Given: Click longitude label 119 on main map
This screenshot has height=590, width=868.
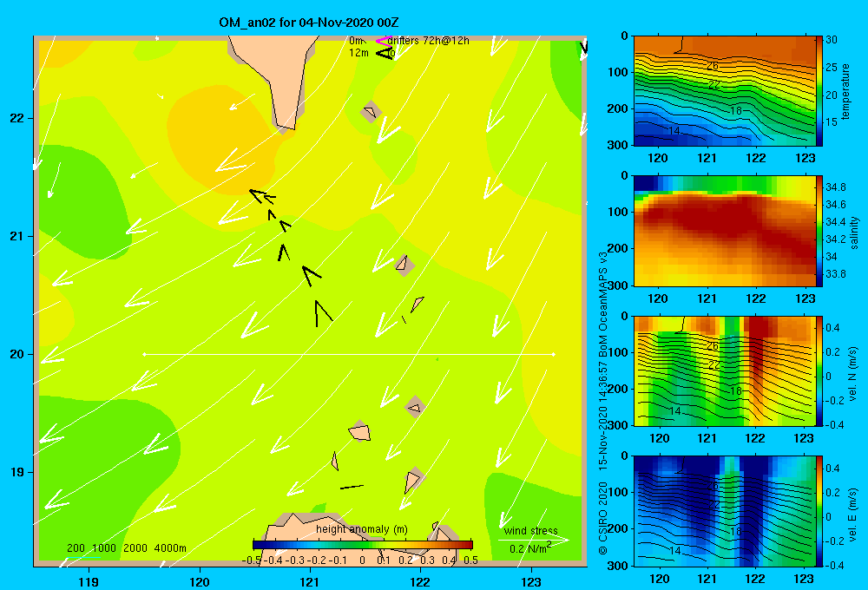Looking at the screenshot, I should pyautogui.click(x=89, y=581).
